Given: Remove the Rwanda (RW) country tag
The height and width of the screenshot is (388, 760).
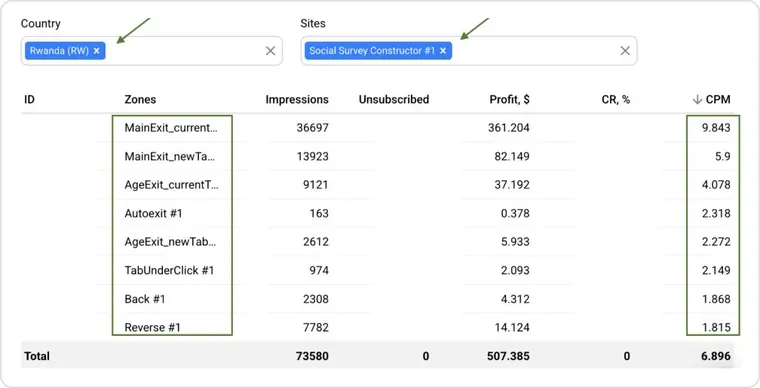Looking at the screenshot, I should [96, 51].
